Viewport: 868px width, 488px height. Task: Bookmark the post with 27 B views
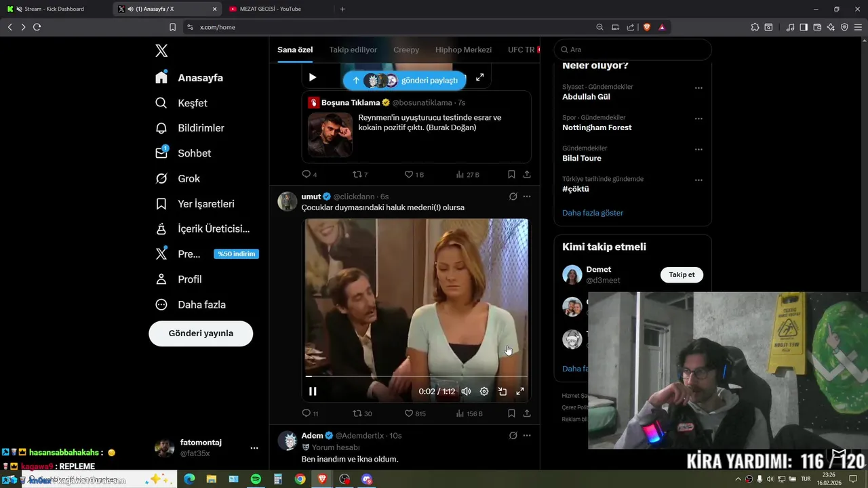click(511, 174)
